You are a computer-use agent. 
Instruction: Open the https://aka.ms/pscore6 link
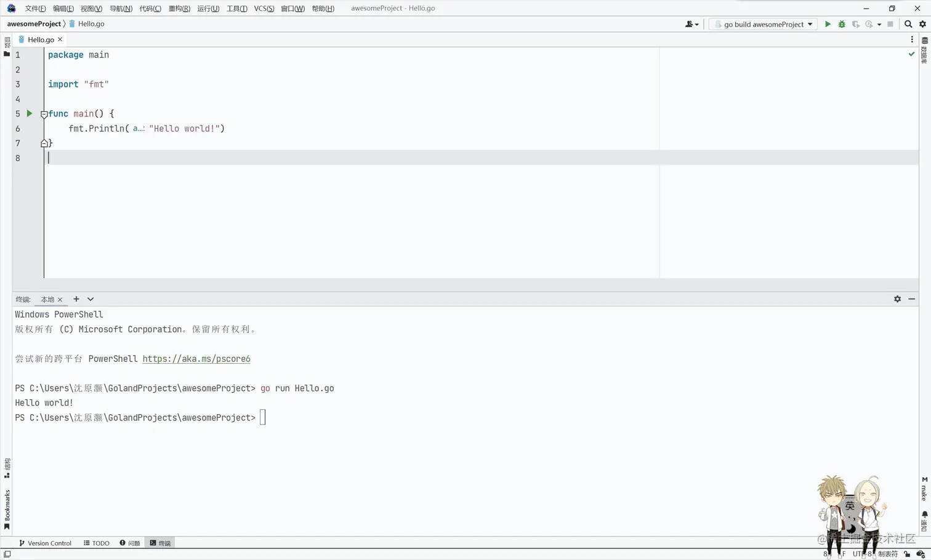click(196, 359)
